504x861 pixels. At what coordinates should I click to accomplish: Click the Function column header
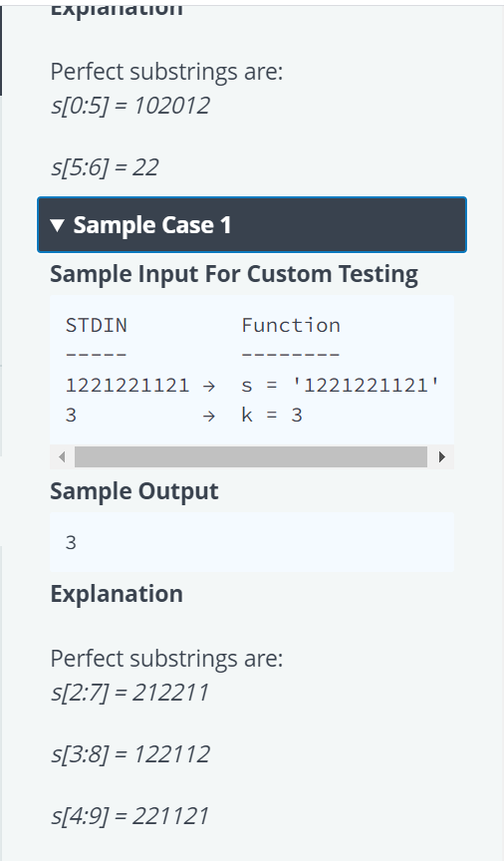point(291,325)
